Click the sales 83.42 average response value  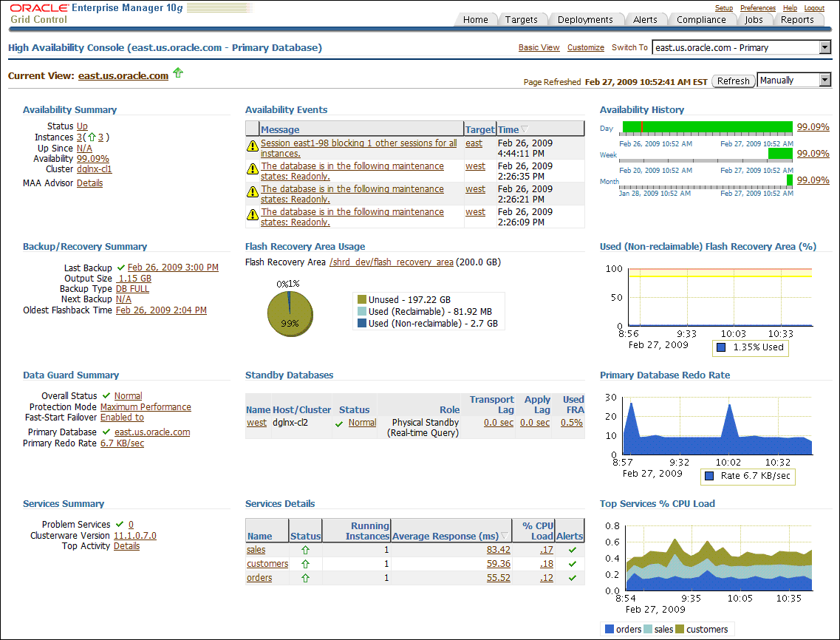click(x=498, y=549)
